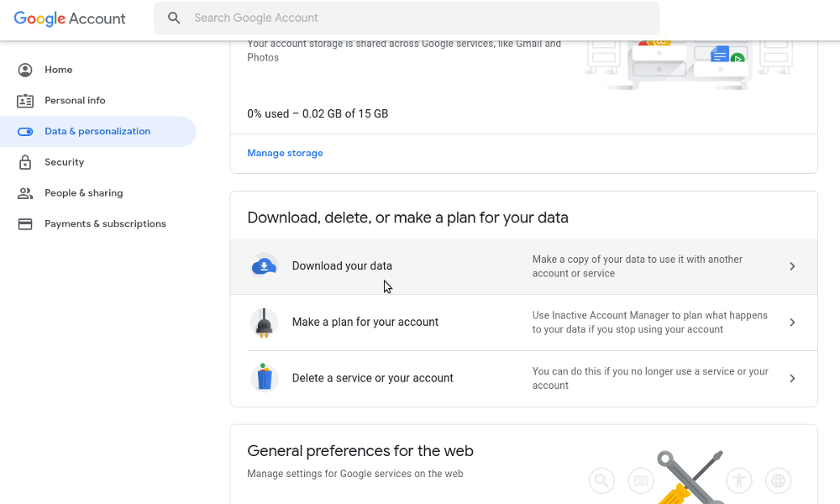Click the Google Account logo

pyautogui.click(x=70, y=18)
